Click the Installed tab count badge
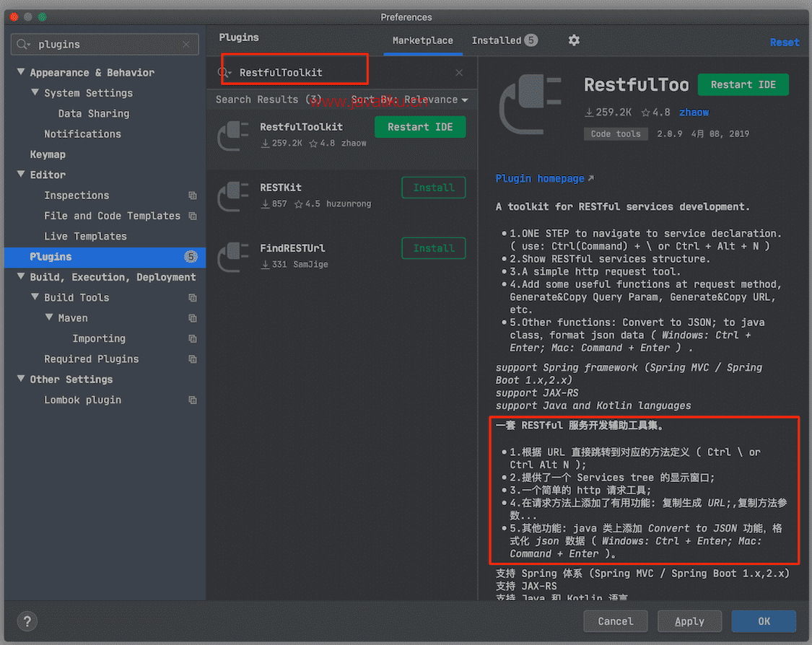The width and height of the screenshot is (812, 645). point(531,40)
